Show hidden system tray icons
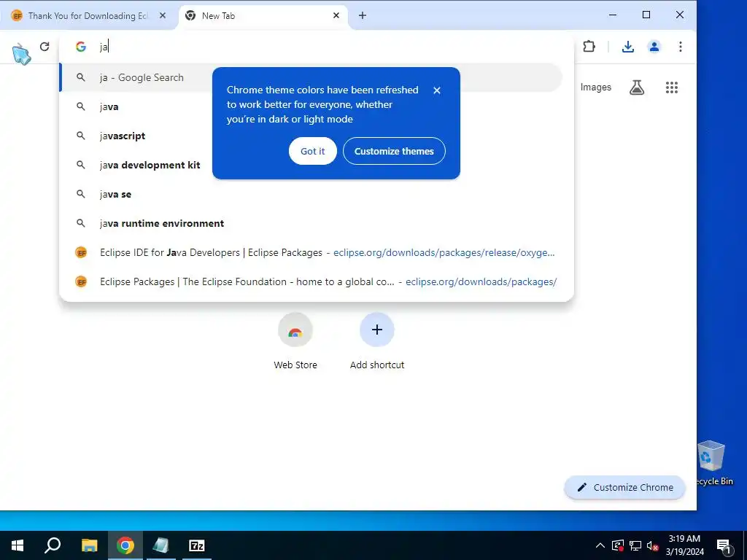The image size is (747, 560). click(x=600, y=545)
